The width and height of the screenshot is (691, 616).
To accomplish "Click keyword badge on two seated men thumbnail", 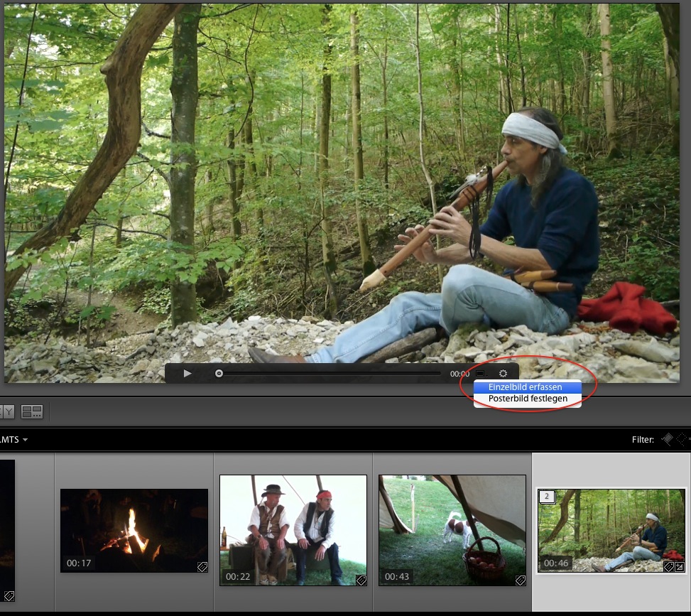I will click(x=361, y=580).
